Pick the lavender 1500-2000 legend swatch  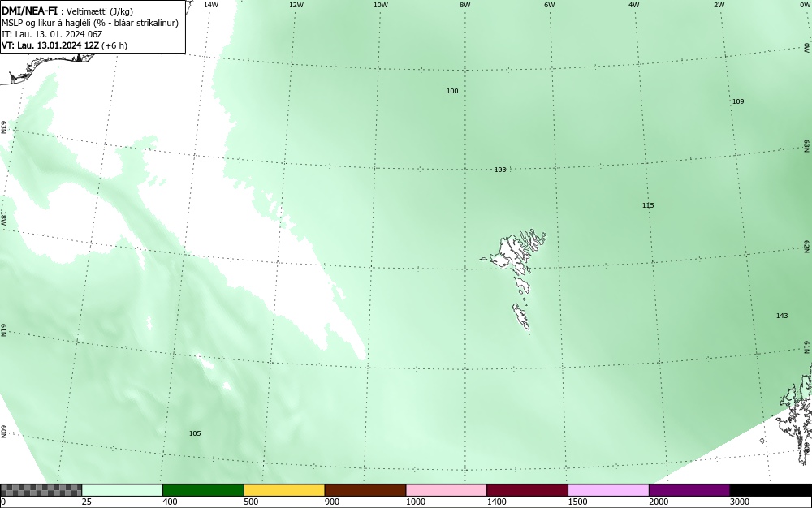608,490
